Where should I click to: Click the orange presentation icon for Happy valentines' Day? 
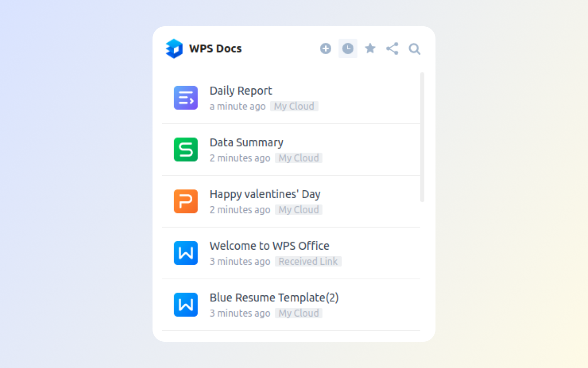(x=186, y=201)
